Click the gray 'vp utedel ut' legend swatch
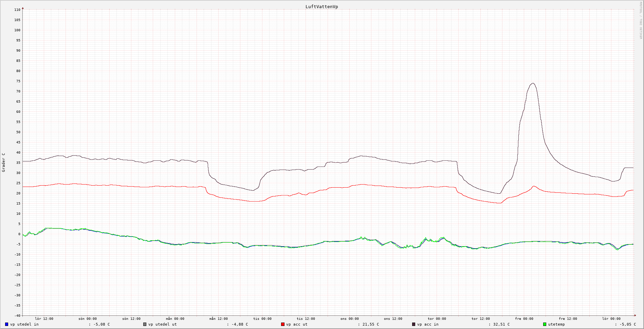644x329 pixels. (x=145, y=324)
